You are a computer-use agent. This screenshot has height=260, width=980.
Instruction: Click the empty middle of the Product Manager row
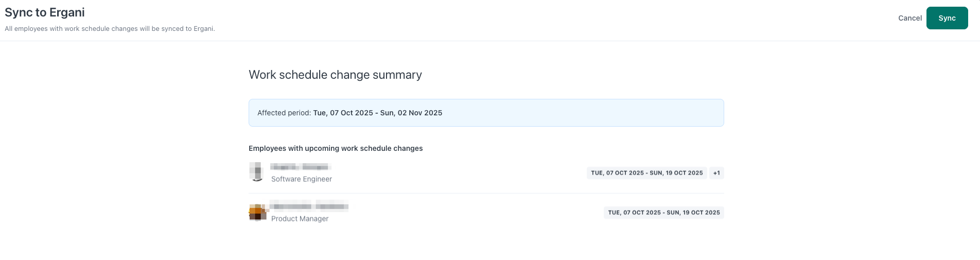[463, 213]
